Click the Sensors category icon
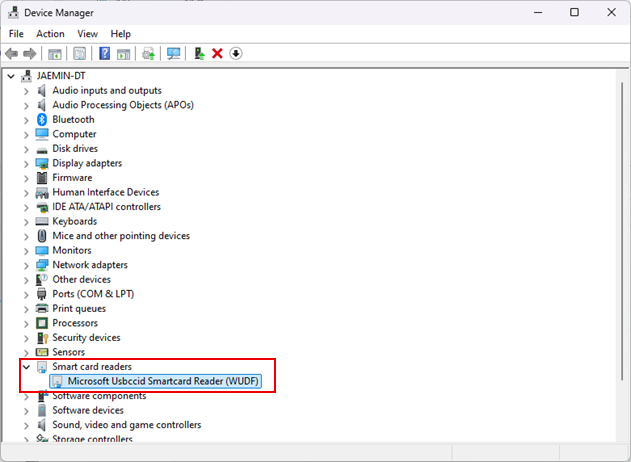Screen dimensions: 631x462 [42, 352]
